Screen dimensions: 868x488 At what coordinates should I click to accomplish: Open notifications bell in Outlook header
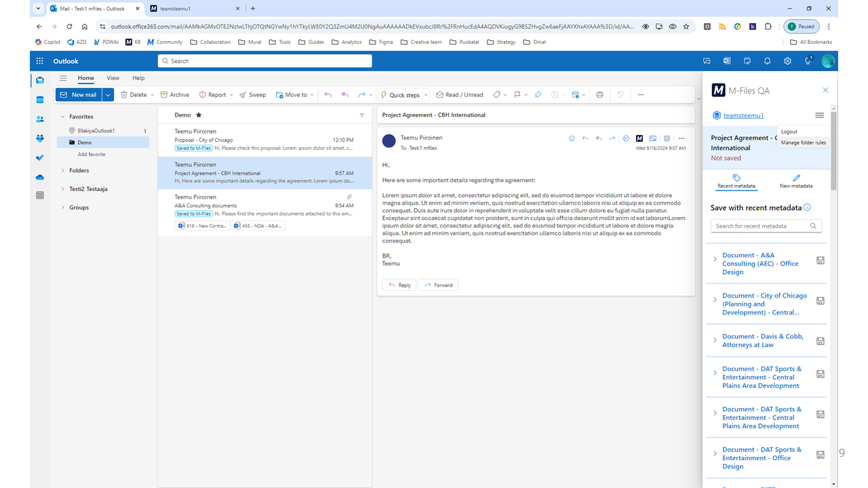coord(768,61)
